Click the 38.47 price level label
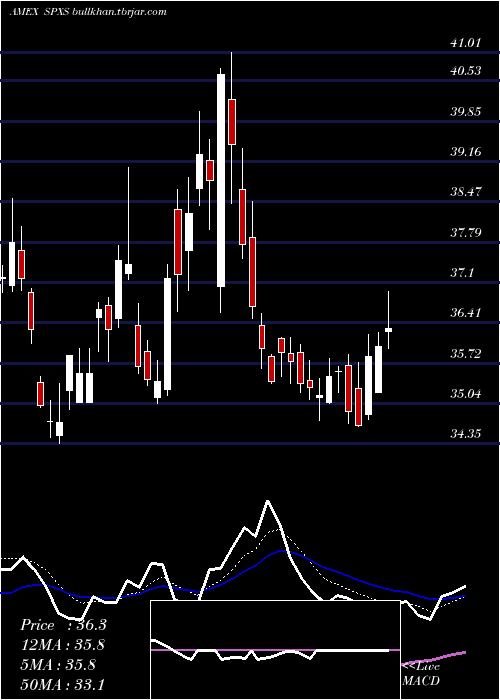 [x=466, y=192]
